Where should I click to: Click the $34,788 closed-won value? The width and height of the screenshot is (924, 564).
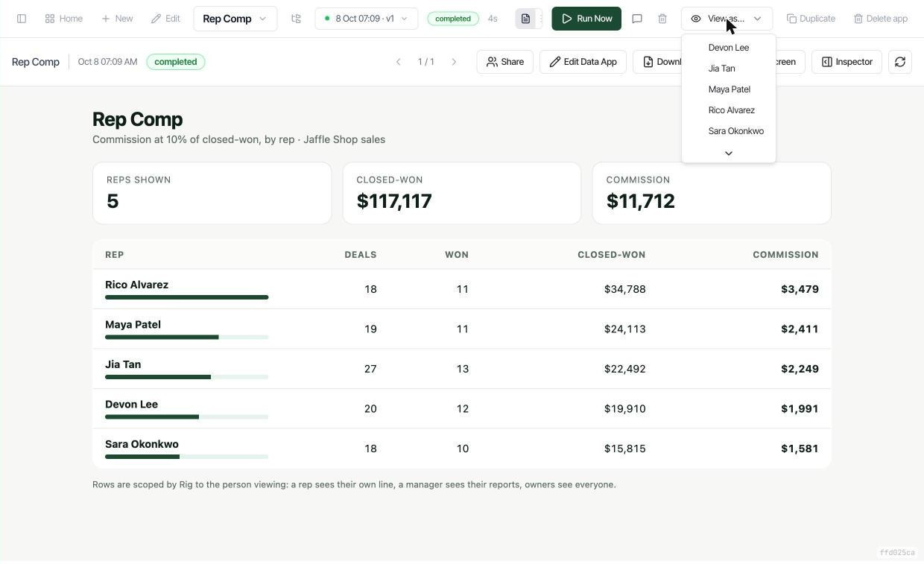click(x=625, y=289)
